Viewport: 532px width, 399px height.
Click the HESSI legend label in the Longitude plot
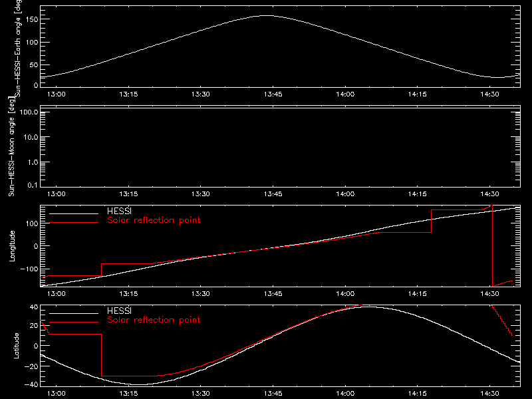pos(120,211)
